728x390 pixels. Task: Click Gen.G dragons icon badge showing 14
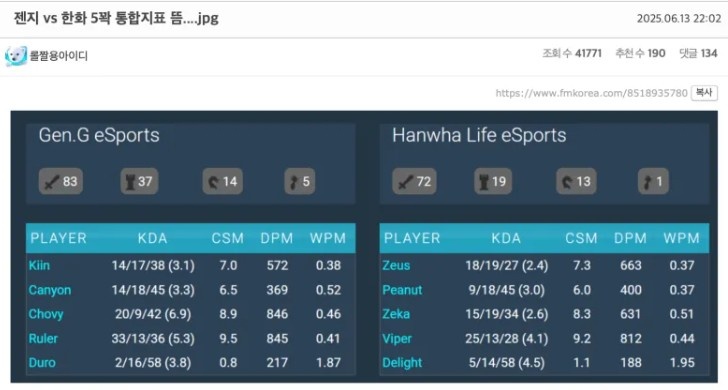222,181
